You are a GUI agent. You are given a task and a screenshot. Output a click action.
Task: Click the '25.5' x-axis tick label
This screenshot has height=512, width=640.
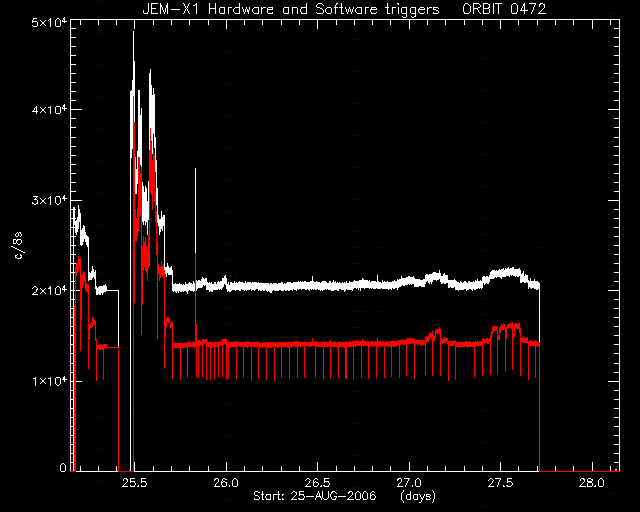click(134, 483)
